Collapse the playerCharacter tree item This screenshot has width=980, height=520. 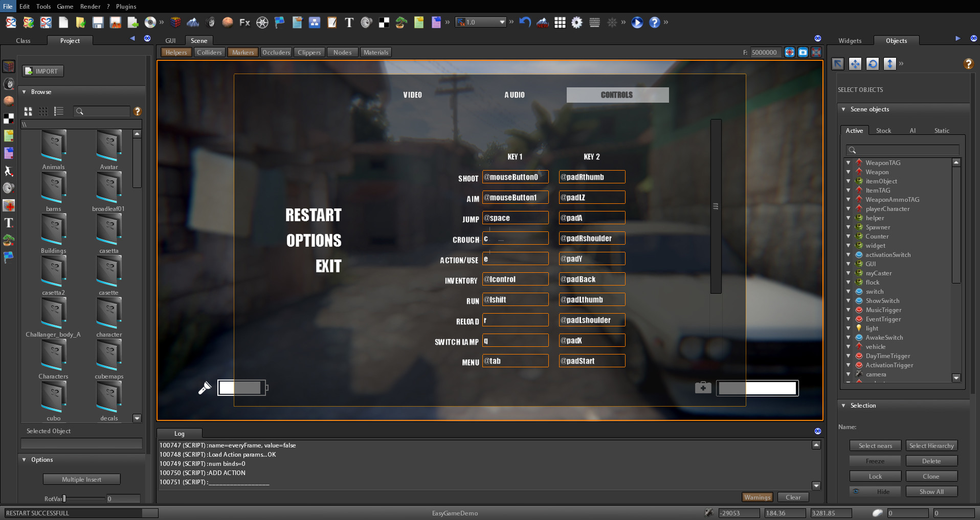[x=849, y=209]
